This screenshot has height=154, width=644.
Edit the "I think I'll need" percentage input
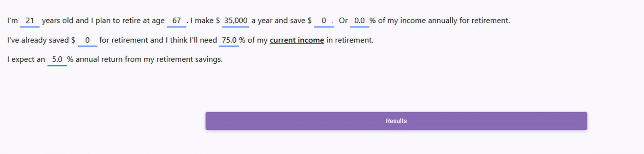229,40
